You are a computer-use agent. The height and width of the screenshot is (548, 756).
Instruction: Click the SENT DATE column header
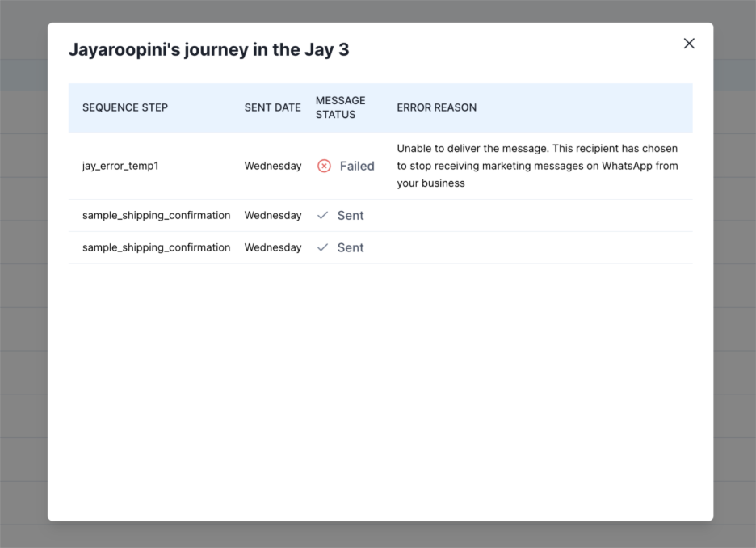point(272,107)
